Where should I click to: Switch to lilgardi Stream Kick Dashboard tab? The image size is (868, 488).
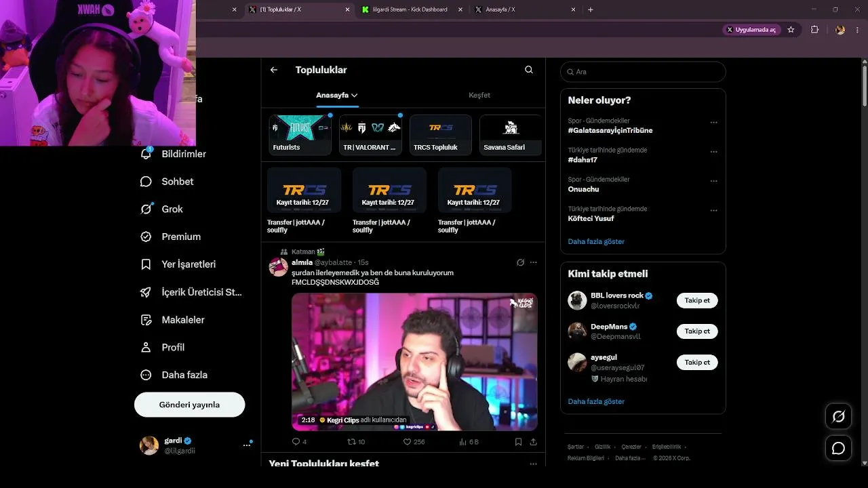point(412,9)
